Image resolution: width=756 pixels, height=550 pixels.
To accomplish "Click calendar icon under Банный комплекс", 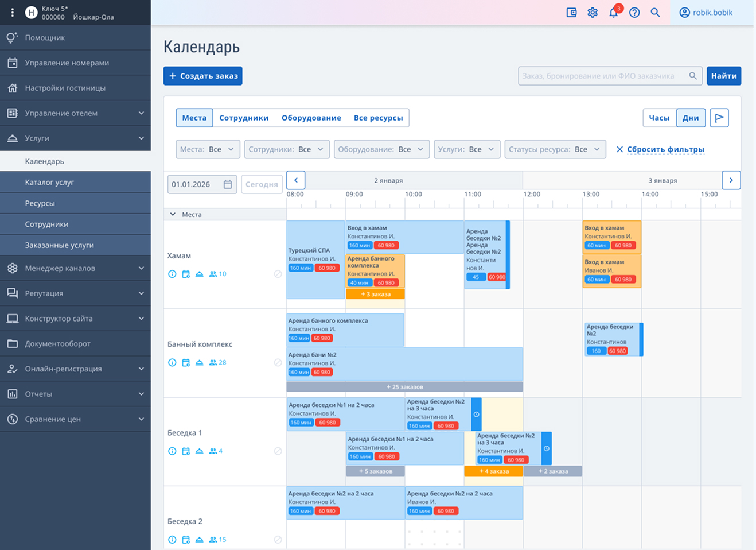I will point(186,362).
